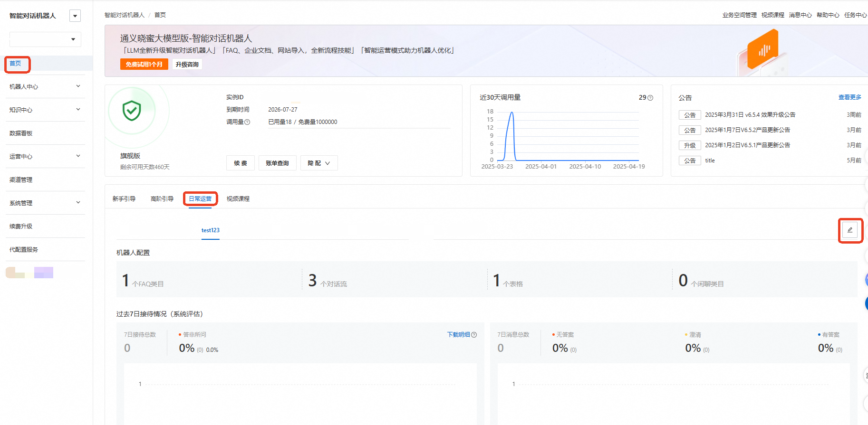868x425 pixels.
Task: Switch to the 新手引导 tab
Action: point(124,199)
